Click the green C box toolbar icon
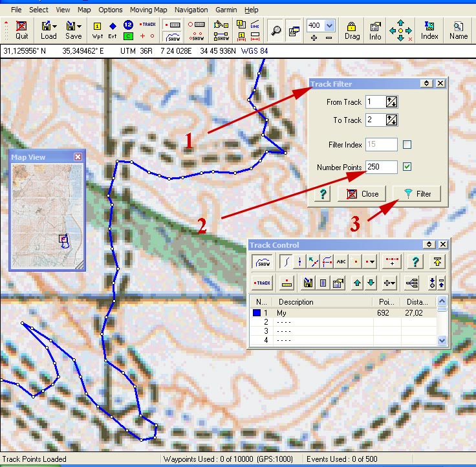The image size is (476, 467). (128, 36)
